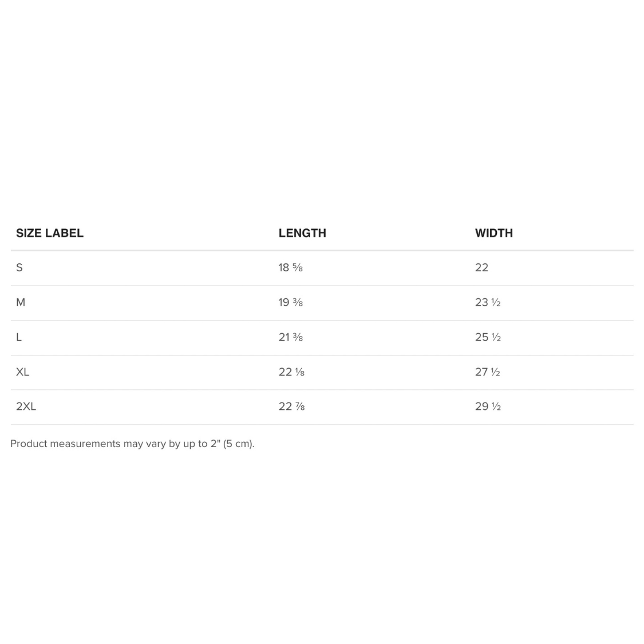Click the 21 ⅜ length value for size L

coord(290,337)
